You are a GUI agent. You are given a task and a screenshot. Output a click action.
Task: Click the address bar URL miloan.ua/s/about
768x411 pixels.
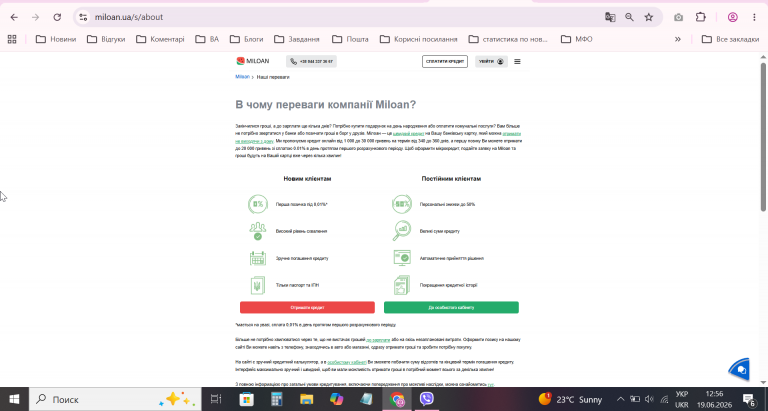129,17
